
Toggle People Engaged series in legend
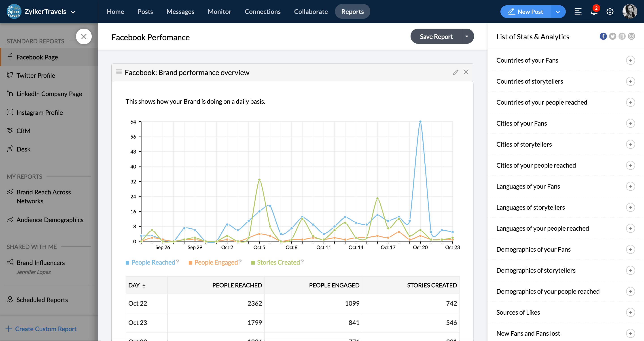[215, 262]
